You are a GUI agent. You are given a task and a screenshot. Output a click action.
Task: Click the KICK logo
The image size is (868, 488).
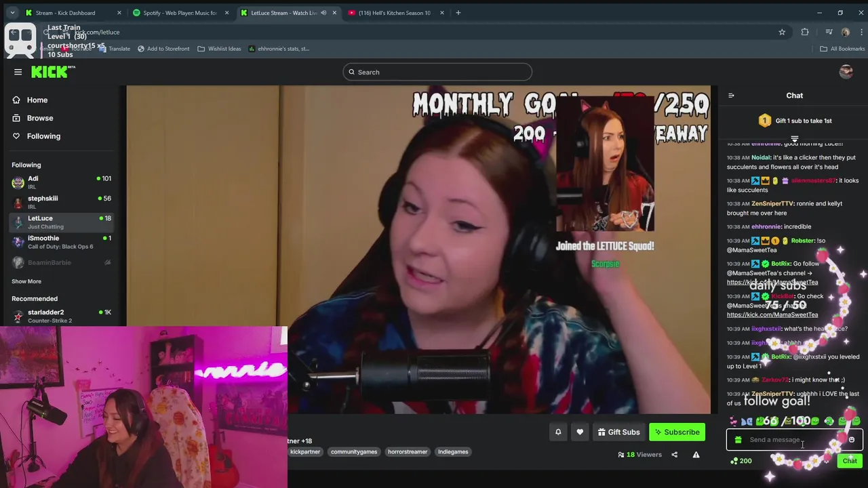[x=53, y=72]
